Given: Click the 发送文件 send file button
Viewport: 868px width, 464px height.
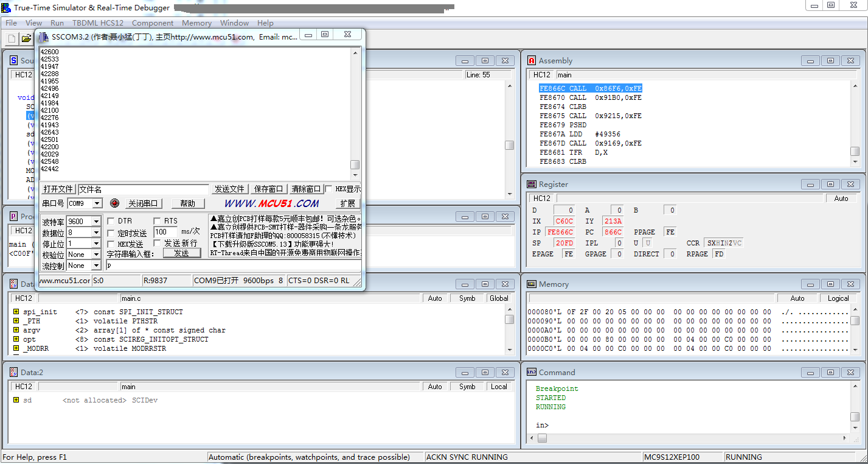Looking at the screenshot, I should tap(230, 189).
